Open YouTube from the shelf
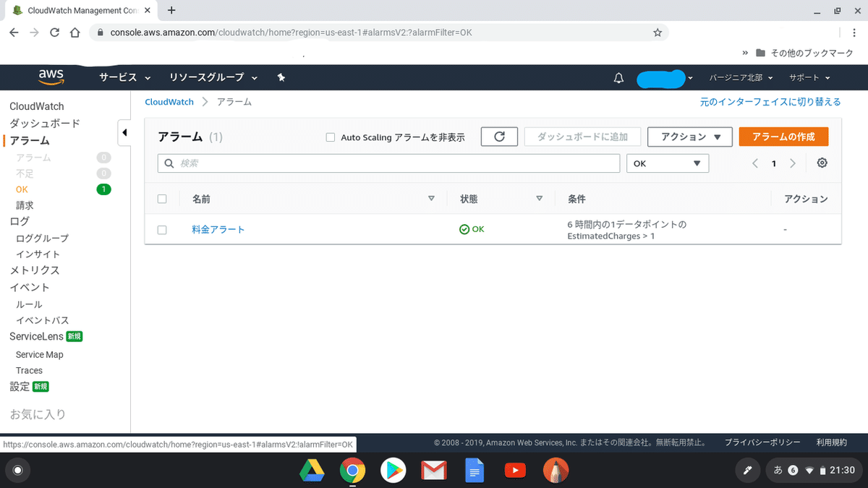The height and width of the screenshot is (488, 868). pyautogui.click(x=515, y=471)
